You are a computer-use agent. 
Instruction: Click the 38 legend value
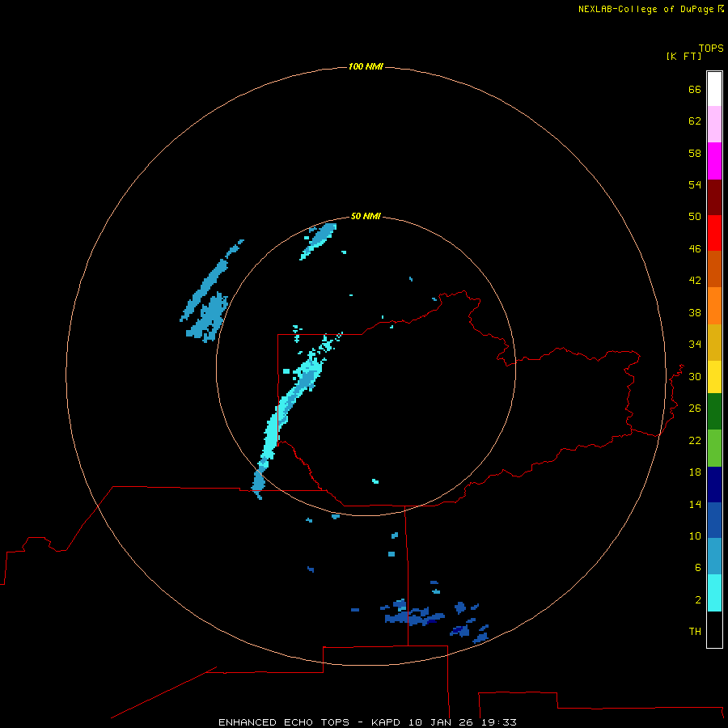[695, 312]
